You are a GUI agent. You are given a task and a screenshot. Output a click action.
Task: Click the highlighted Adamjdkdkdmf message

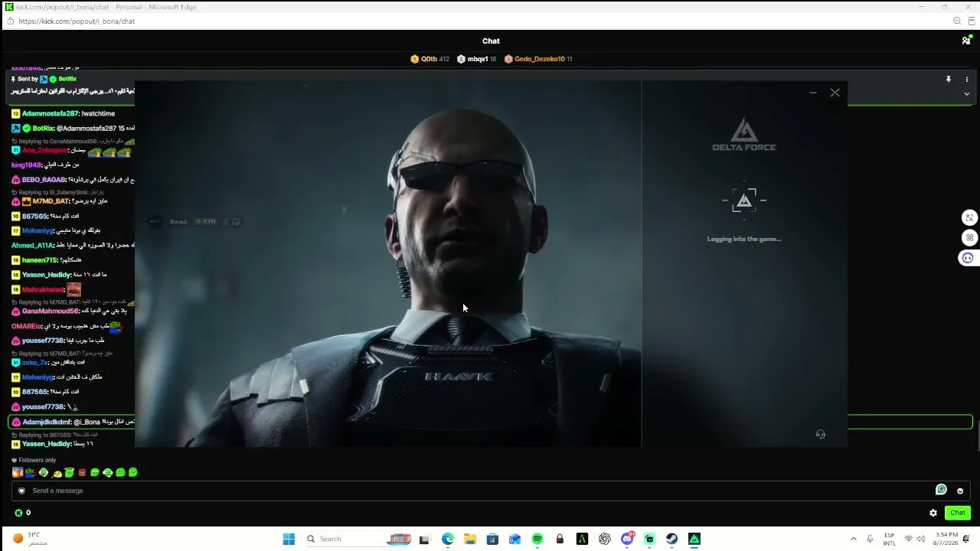(490, 422)
